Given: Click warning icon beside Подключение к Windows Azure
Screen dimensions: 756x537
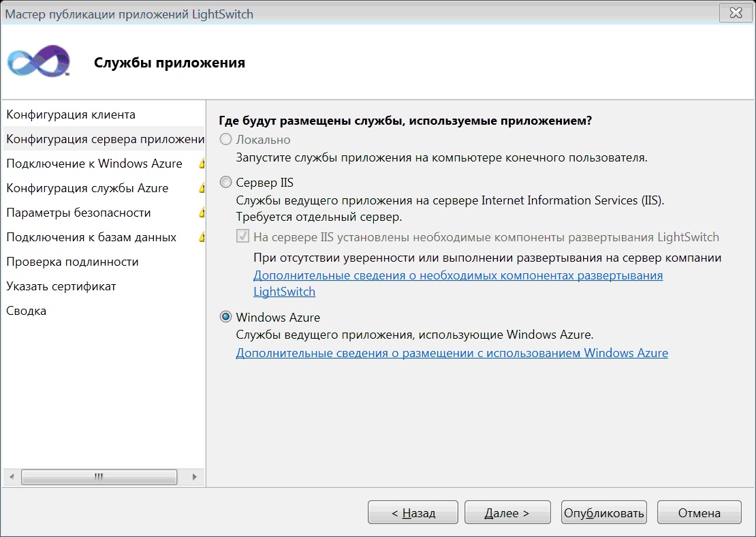Looking at the screenshot, I should pos(202,164).
